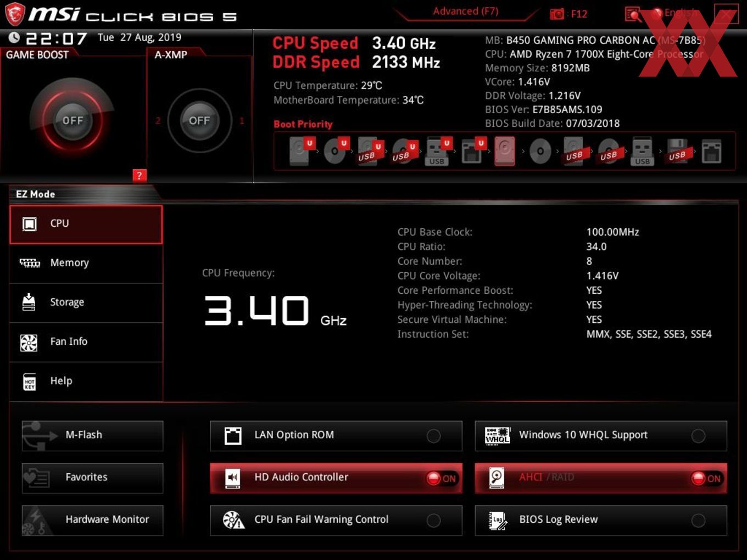Turn on the A-XMP knob
This screenshot has width=747, height=560.
click(199, 120)
